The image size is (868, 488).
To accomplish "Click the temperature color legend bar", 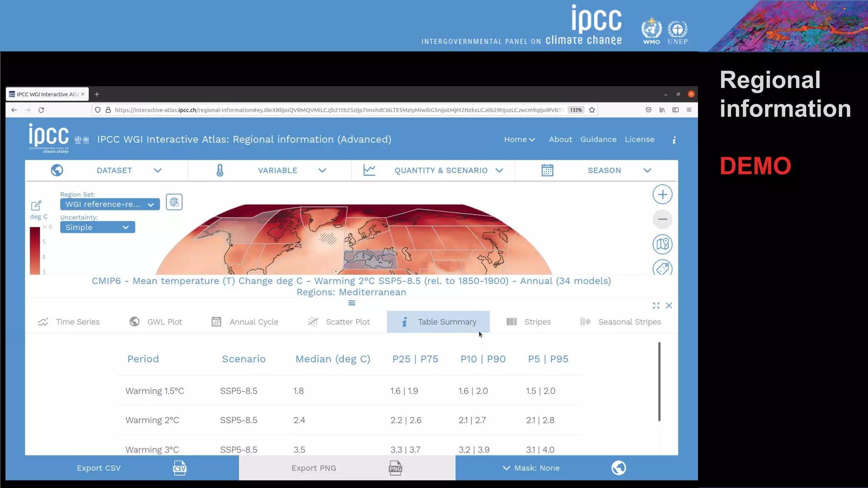I will click(35, 251).
